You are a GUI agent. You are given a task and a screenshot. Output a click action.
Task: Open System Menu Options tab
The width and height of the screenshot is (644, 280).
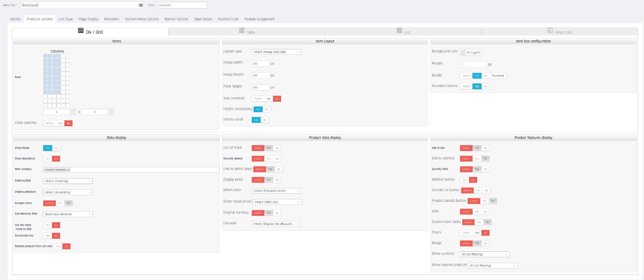(x=142, y=19)
